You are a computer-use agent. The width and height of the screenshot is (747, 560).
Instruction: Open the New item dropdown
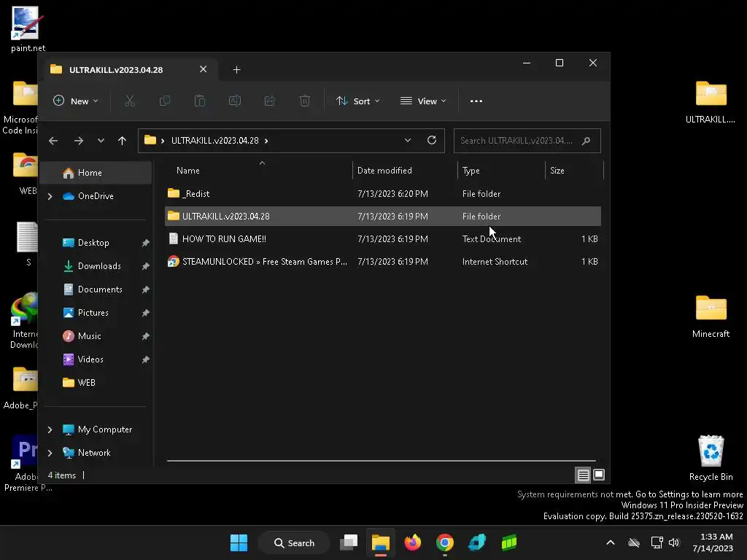75,101
